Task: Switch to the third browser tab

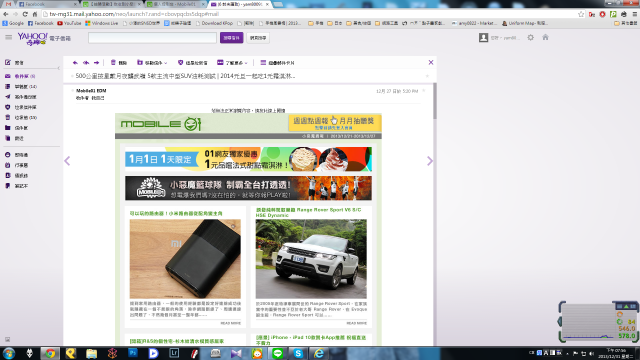Action: click(x=112, y=4)
